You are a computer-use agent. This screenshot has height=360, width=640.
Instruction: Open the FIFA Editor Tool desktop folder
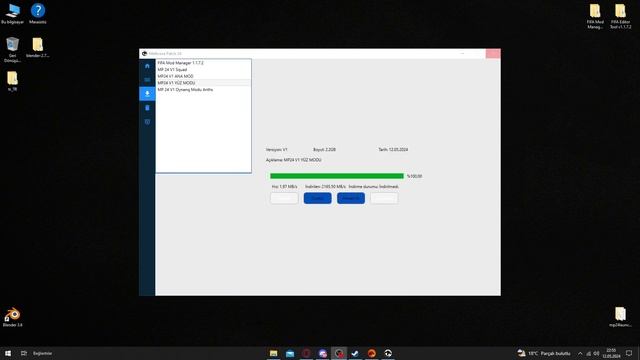[620, 16]
